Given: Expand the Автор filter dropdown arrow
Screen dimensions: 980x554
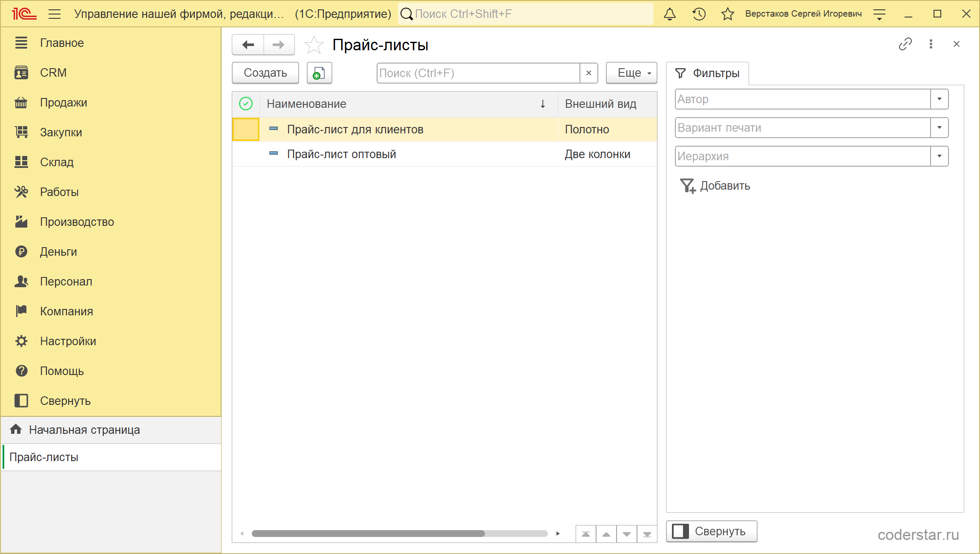Looking at the screenshot, I should [940, 99].
